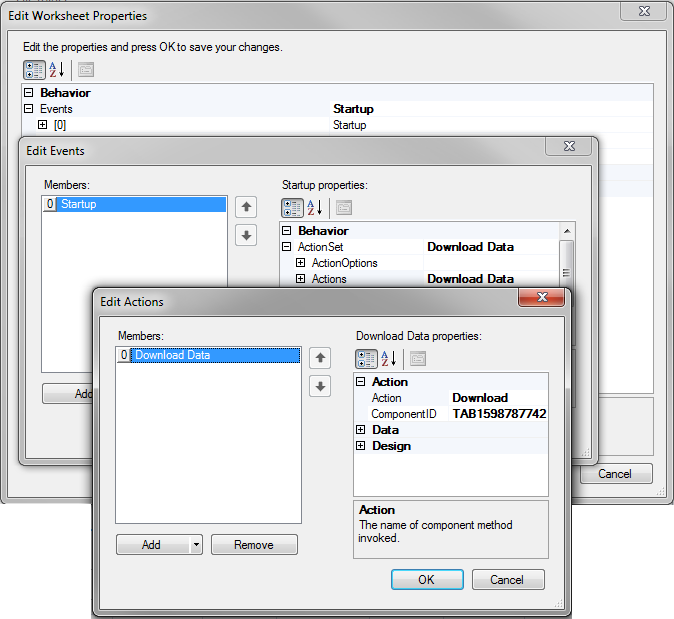Collapse Behavior category in Startup properties
The height and width of the screenshot is (619, 674).
click(x=287, y=230)
